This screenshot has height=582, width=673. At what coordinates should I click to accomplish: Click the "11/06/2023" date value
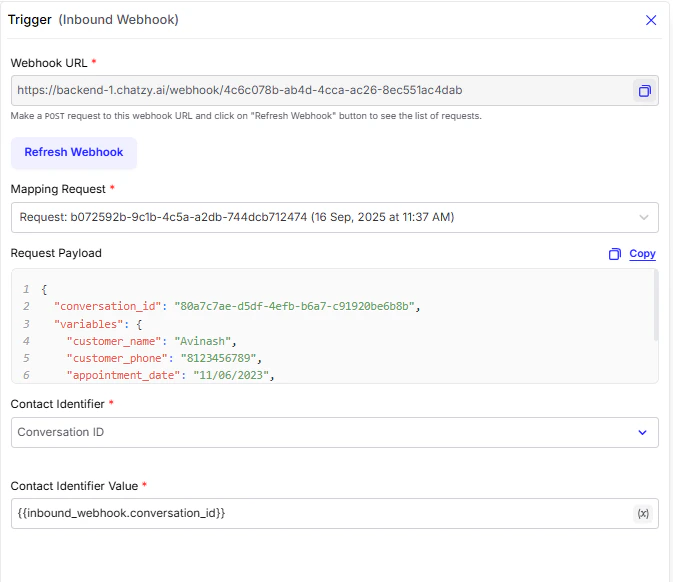[x=231, y=375]
